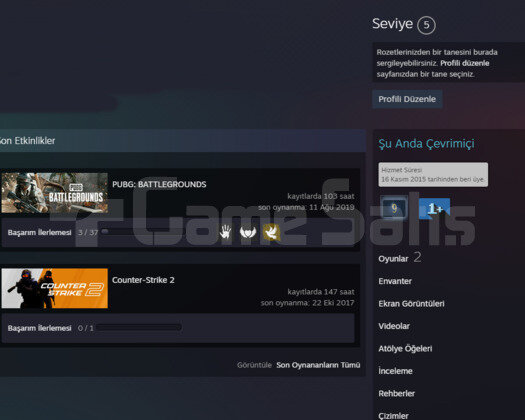Screen dimensions: 525x420
Task: Open the wings achievement icon for PUBG
Action: (248, 232)
